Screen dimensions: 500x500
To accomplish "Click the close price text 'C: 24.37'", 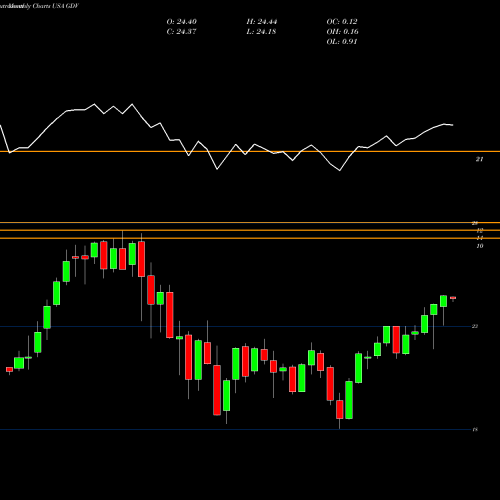I will coord(181,32).
